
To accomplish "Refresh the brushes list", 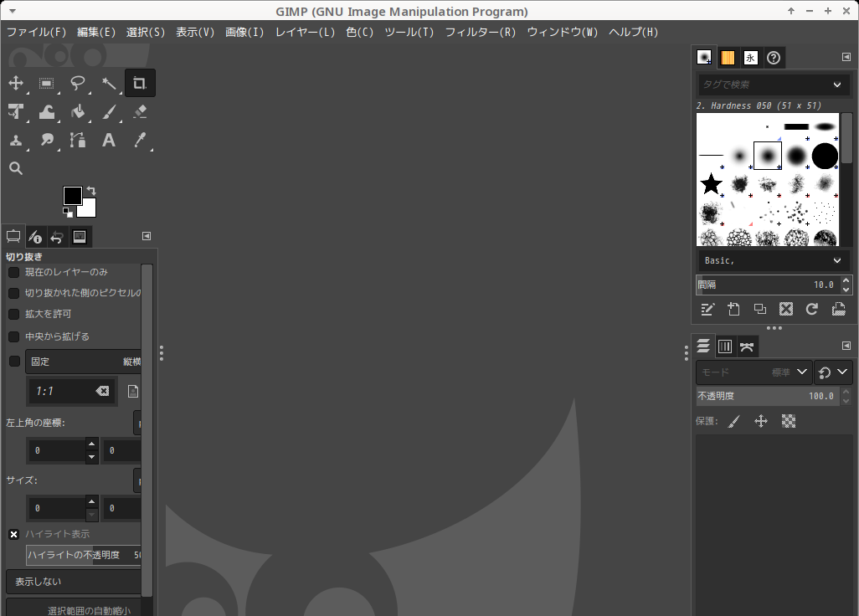I will (x=812, y=310).
